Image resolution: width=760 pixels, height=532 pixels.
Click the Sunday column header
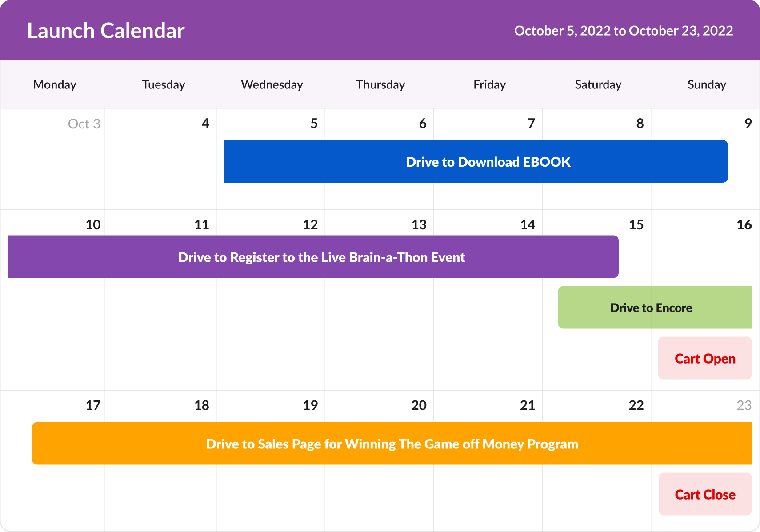pos(706,84)
